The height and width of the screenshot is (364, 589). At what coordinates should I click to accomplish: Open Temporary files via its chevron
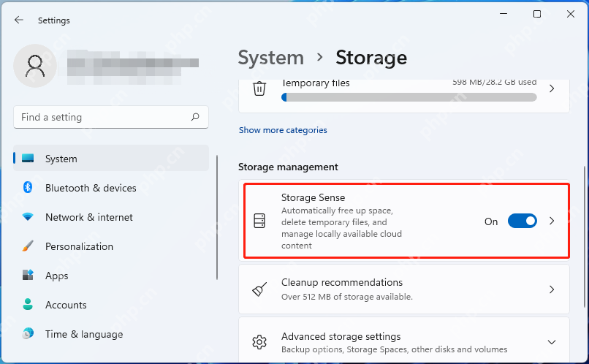[552, 88]
